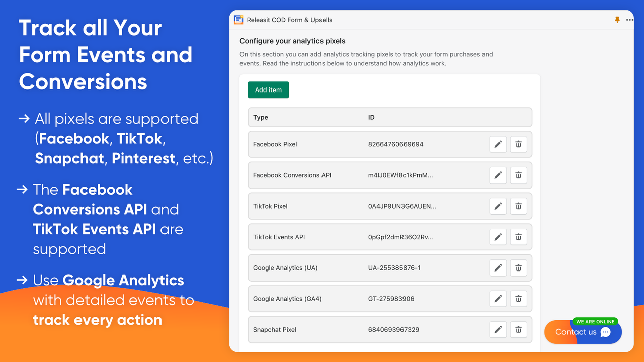
Task: Select the ID UA-255385876-1
Action: (394, 268)
